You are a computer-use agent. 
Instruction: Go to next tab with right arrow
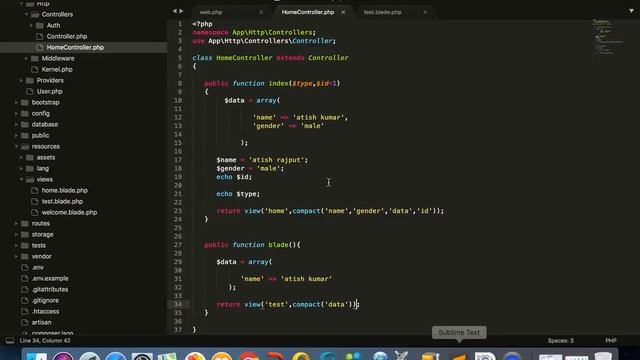pos(181,11)
